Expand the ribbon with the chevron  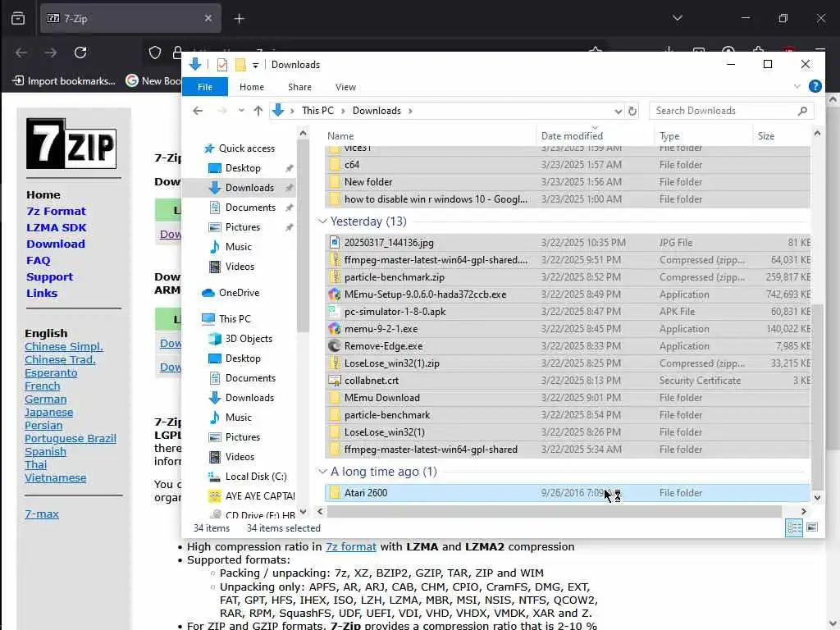797,86
